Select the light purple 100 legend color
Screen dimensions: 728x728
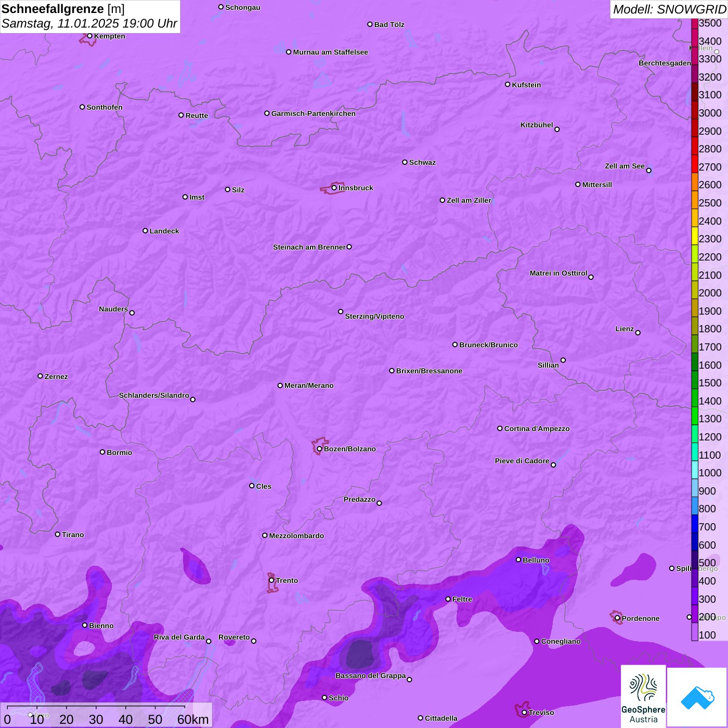(695, 632)
